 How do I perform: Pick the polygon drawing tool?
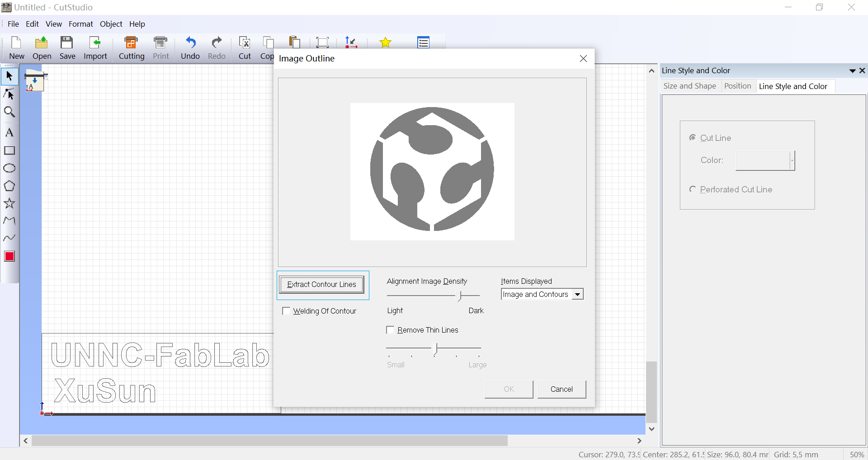9,186
